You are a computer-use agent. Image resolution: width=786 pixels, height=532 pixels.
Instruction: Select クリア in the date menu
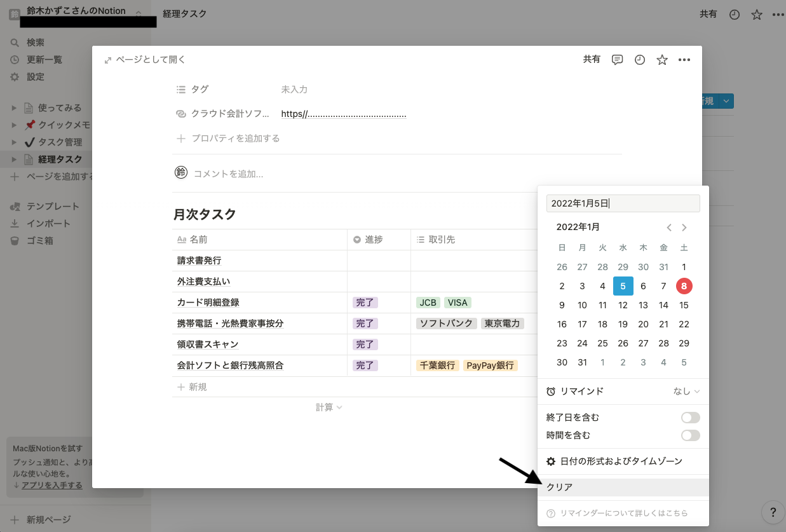[623, 488]
